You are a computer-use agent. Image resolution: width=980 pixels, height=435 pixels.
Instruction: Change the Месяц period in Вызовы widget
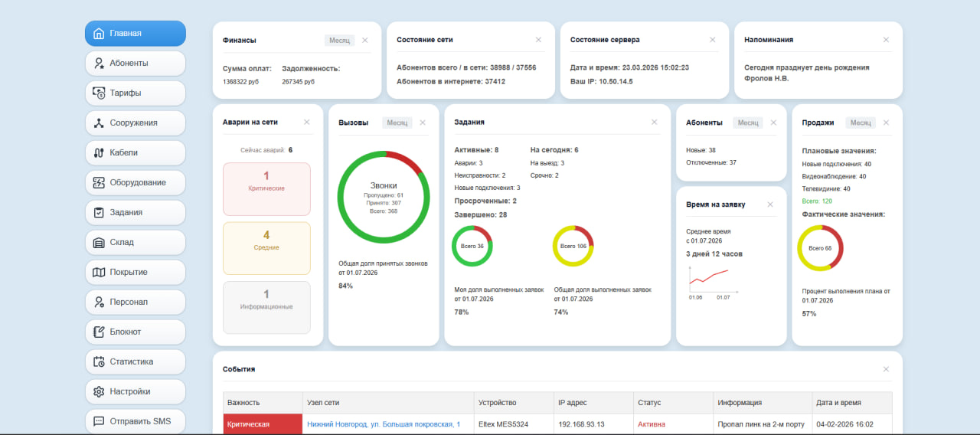397,123
